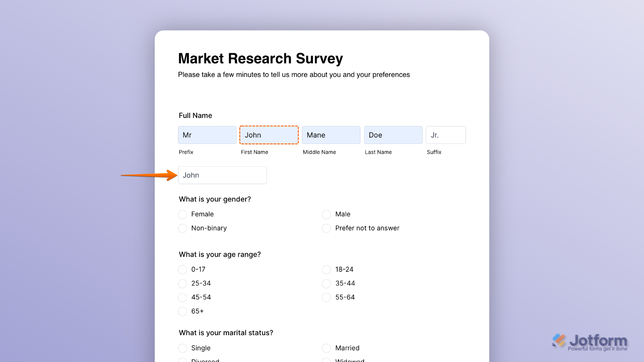Screen dimensions: 644x362
Task: Select the 18-24 age range
Action: pyautogui.click(x=326, y=269)
